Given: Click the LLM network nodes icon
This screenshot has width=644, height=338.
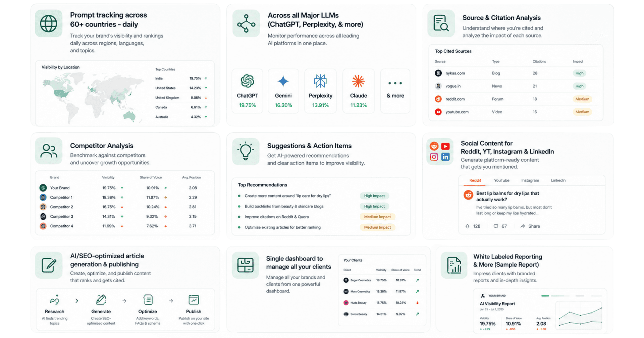Looking at the screenshot, I should (x=246, y=23).
